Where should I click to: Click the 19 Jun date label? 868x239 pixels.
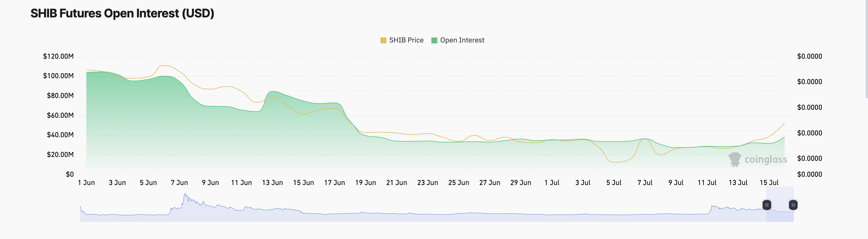pyautogui.click(x=366, y=183)
